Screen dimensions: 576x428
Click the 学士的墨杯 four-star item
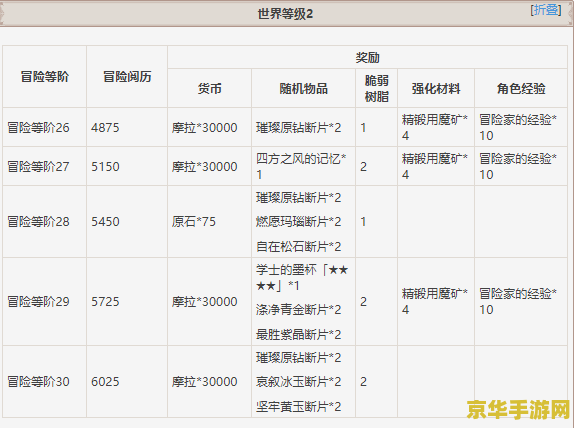pos(302,278)
